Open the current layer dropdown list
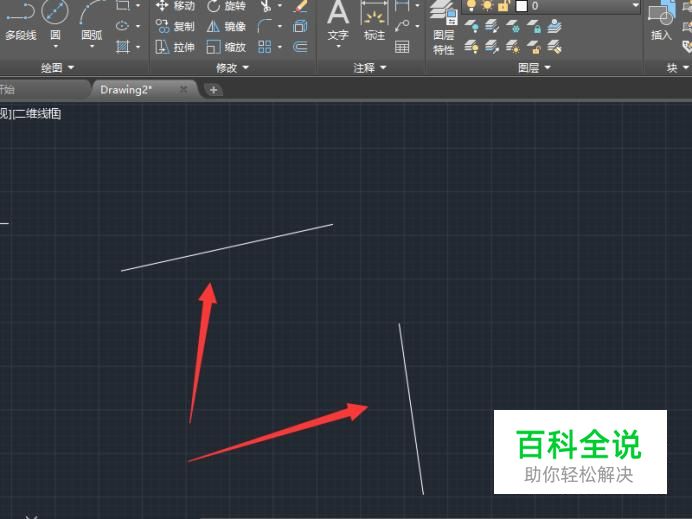The image size is (692, 519). pos(636,5)
